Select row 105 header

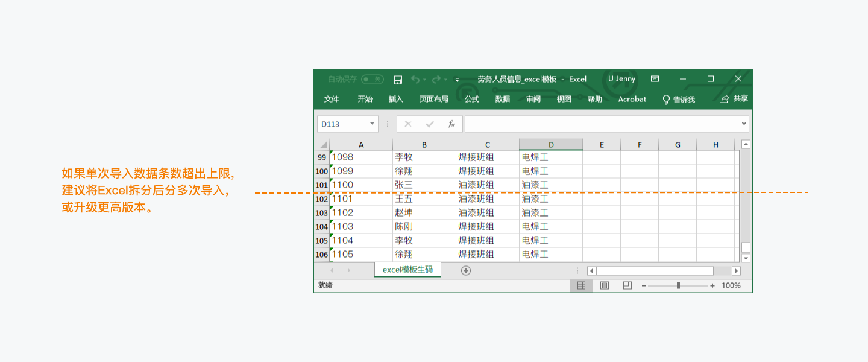pos(322,241)
